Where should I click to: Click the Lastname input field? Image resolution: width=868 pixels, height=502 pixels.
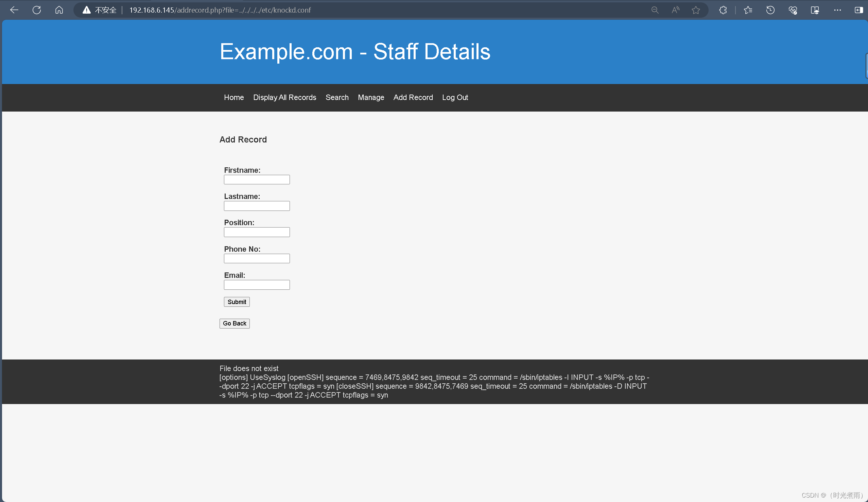[x=256, y=205]
